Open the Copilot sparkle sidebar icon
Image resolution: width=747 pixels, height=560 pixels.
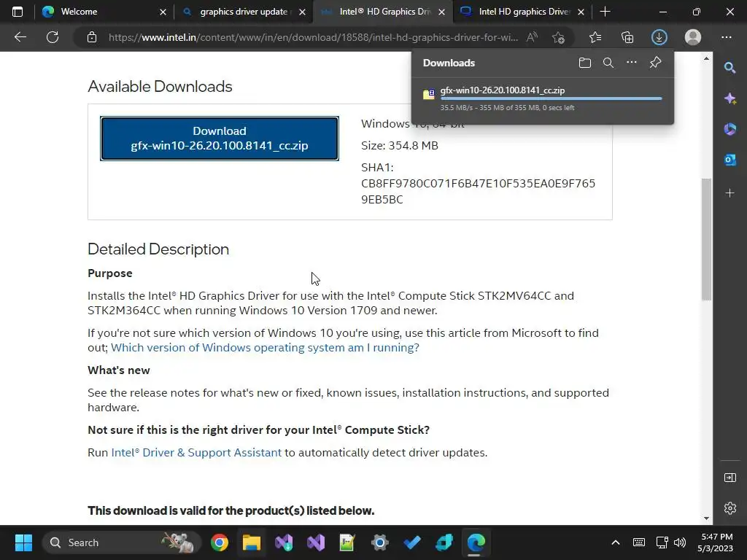[x=729, y=98]
